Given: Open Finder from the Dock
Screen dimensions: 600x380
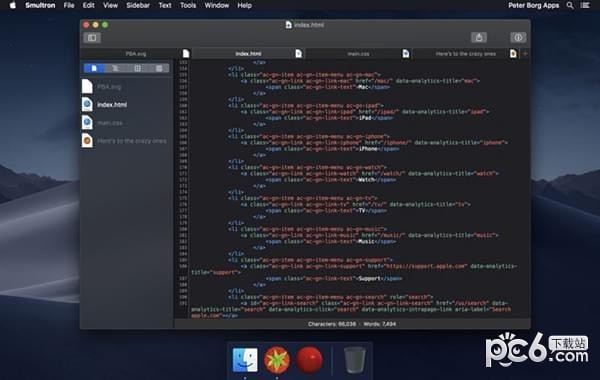Looking at the screenshot, I should click(x=245, y=360).
